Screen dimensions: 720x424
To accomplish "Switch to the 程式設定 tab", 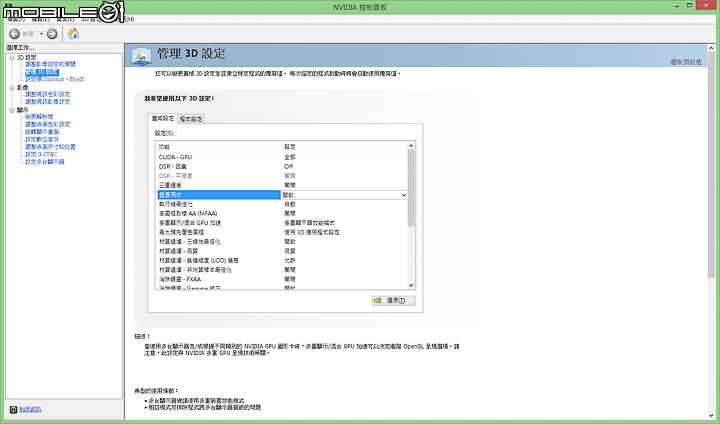I will click(191, 119).
